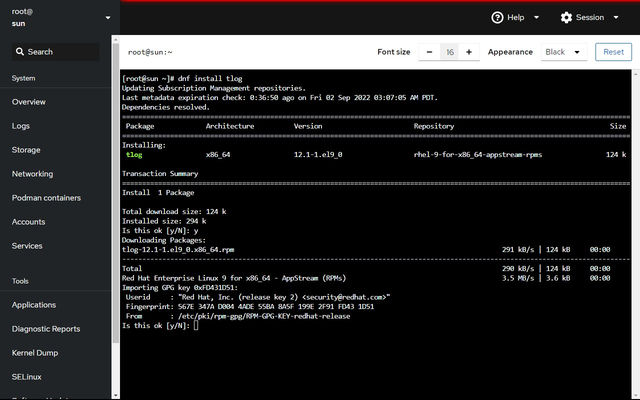Click the Help question mark icon
Viewport: 640px width, 400px height.
[497, 18]
